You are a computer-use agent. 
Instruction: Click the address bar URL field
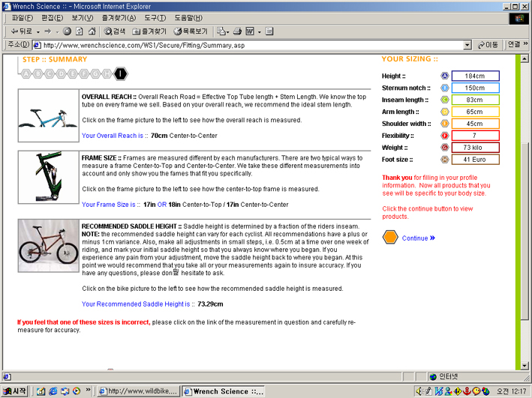[x=248, y=45]
